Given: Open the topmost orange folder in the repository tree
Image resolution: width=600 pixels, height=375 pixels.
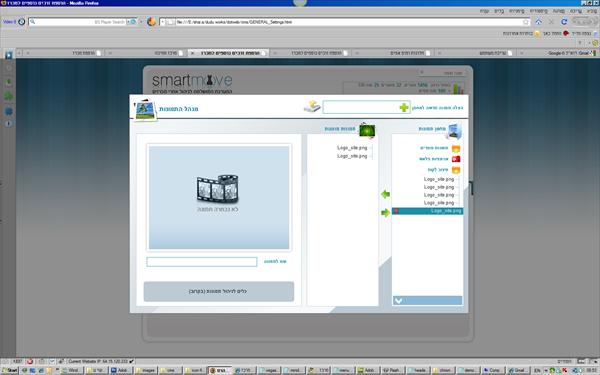Looking at the screenshot, I should (x=456, y=148).
